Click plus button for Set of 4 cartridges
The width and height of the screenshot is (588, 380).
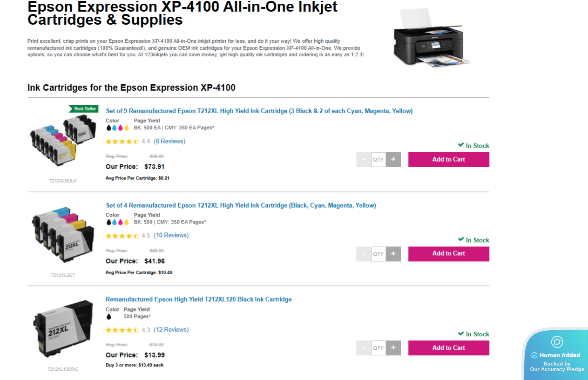(x=393, y=254)
